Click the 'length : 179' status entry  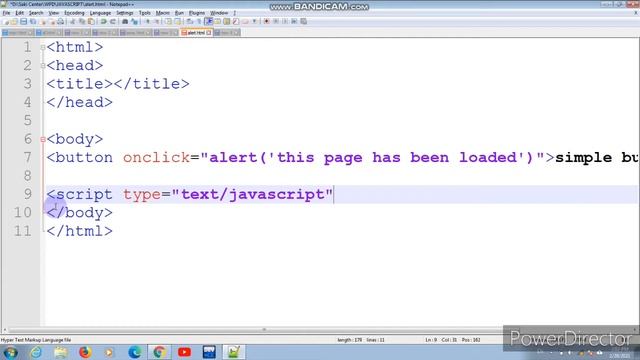(x=349, y=340)
